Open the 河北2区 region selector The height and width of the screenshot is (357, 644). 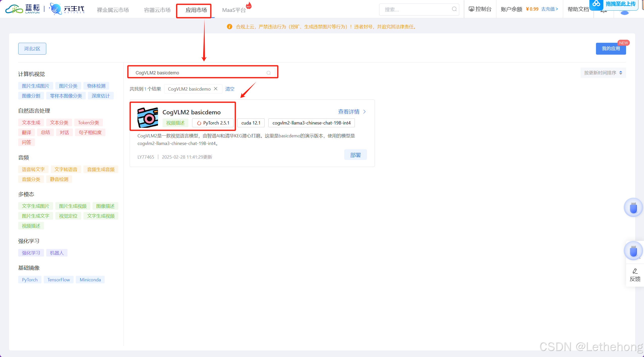coord(32,49)
